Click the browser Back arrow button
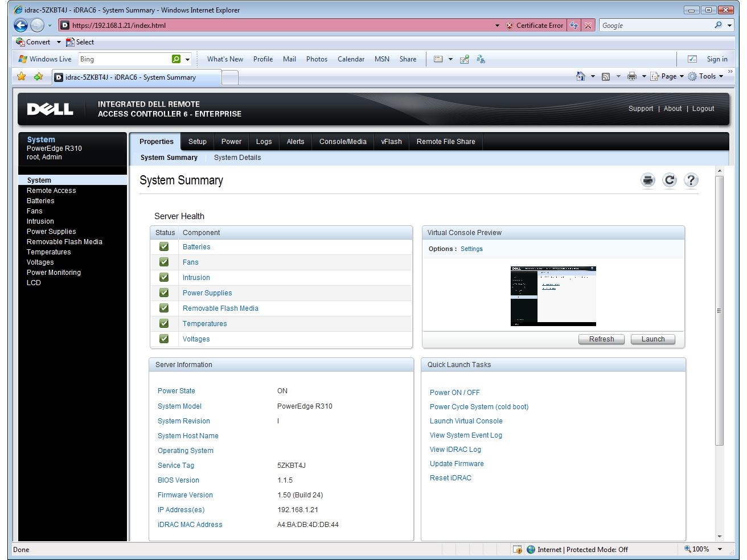 (x=20, y=25)
